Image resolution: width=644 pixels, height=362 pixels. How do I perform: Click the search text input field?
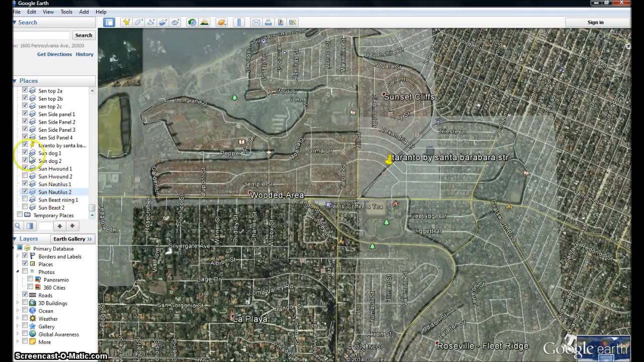(x=41, y=35)
